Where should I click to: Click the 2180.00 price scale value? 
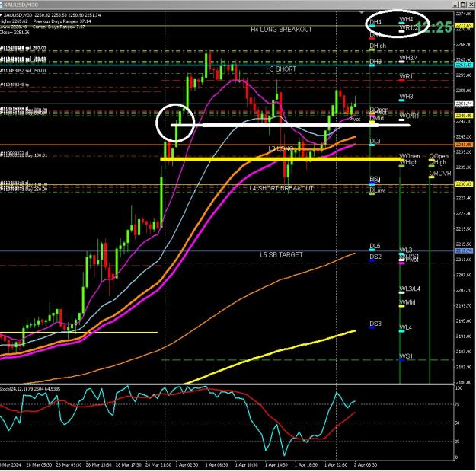tap(464, 382)
